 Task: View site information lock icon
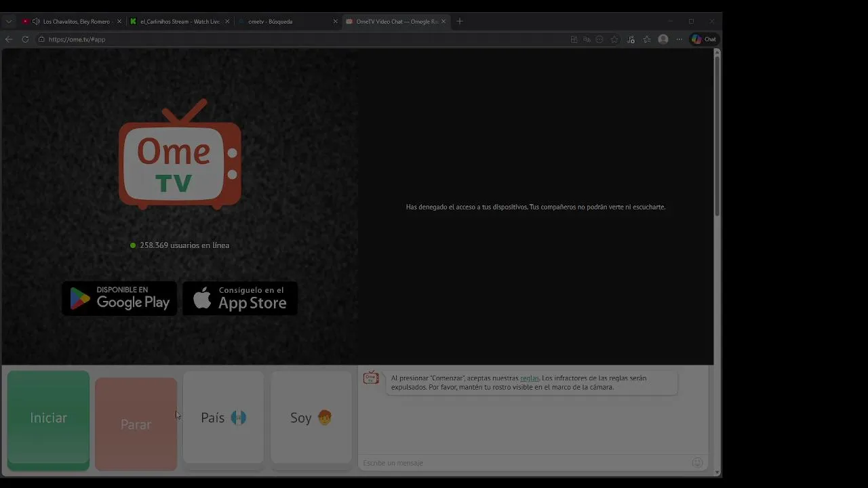click(41, 39)
